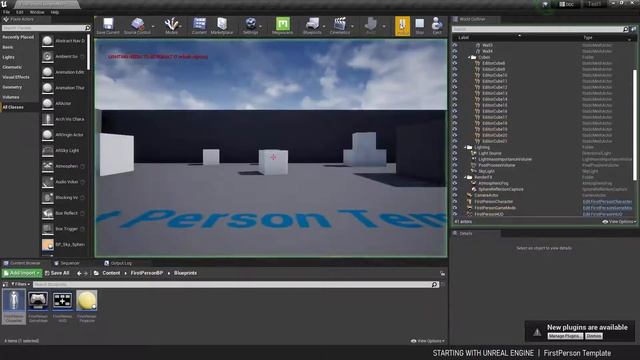640x360 pixels.
Task: Toggle visibility eye for FirstPersonCharacter
Action: coord(455,202)
